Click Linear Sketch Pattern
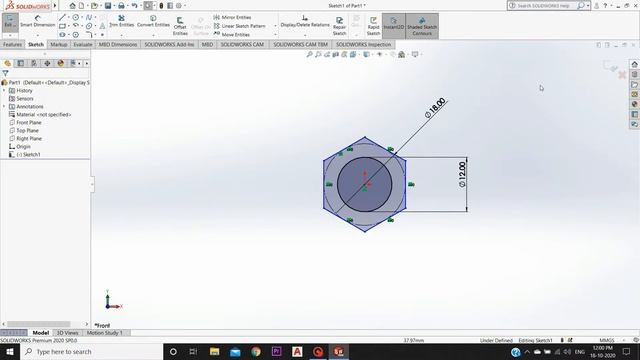This screenshot has height=360, width=640. point(240,26)
